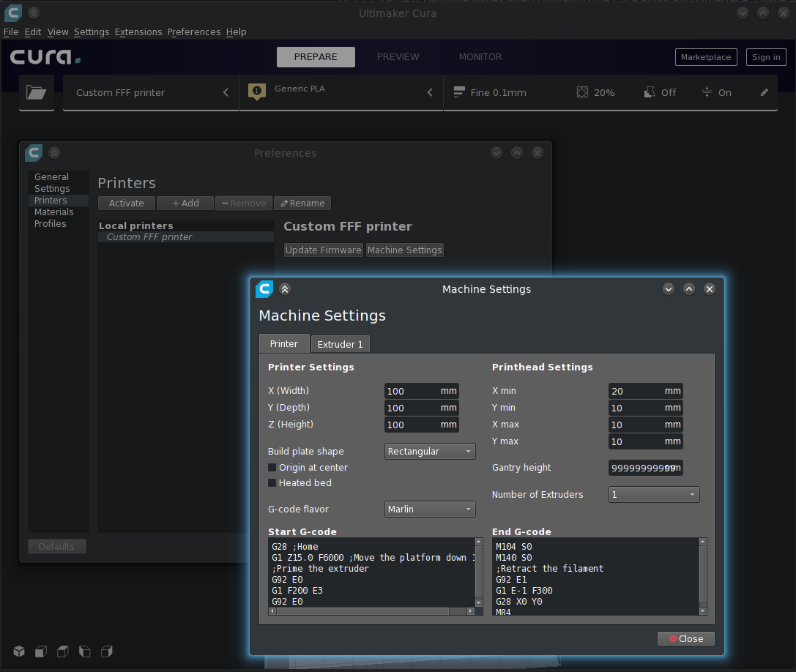Open the Edit menu

(33, 32)
